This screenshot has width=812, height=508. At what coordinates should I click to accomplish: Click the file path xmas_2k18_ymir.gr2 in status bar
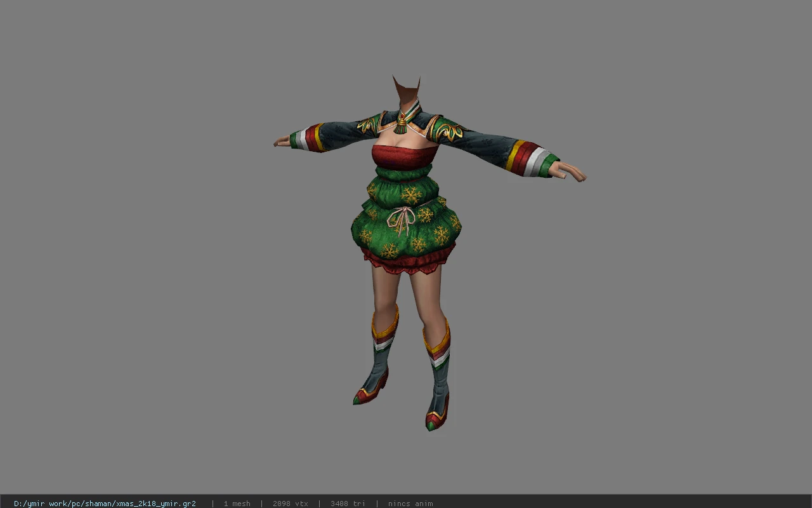(x=105, y=504)
